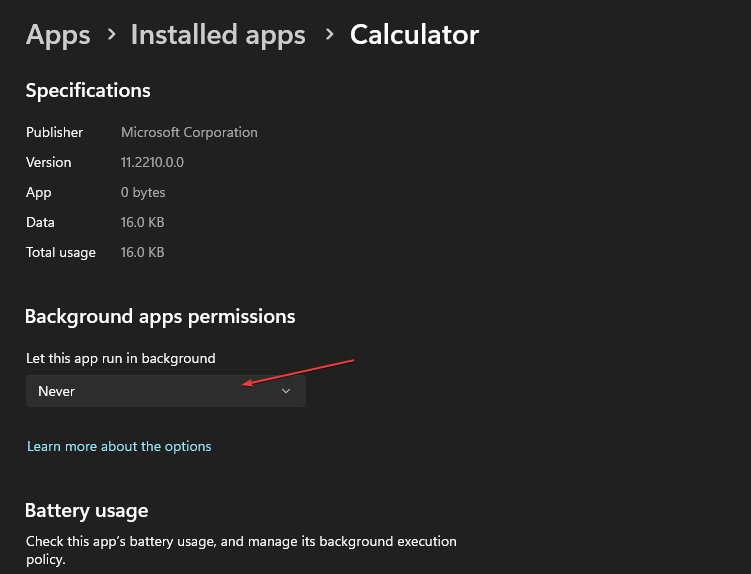Click the 0 bytes App size value

143,192
